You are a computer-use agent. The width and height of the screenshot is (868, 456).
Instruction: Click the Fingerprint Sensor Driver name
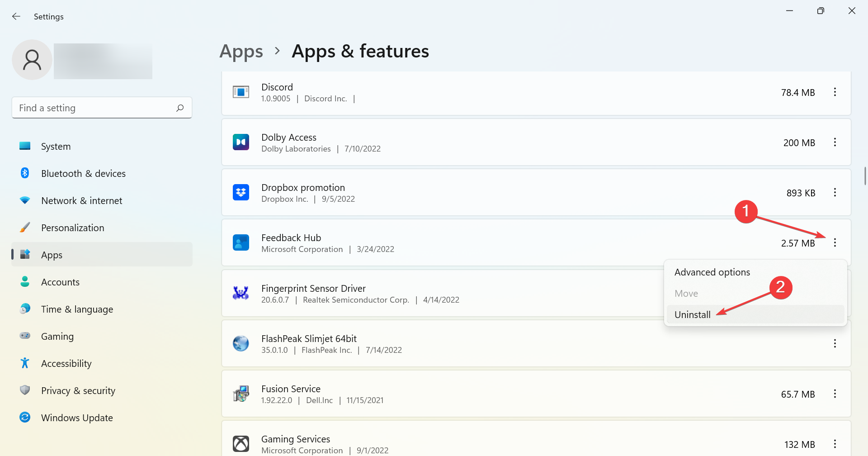tap(313, 289)
